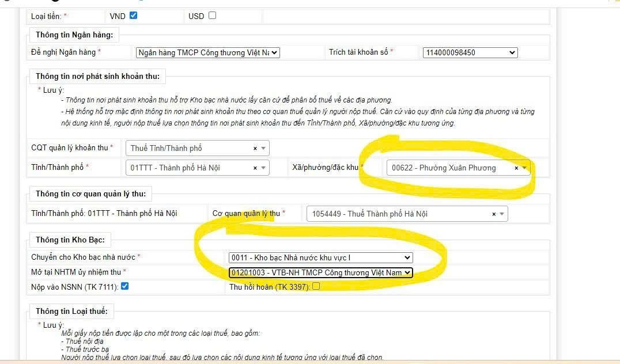The width and height of the screenshot is (620, 364).
Task: Remove '00622 - Phường Xuân Phương' using its × icon
Action: (516, 168)
